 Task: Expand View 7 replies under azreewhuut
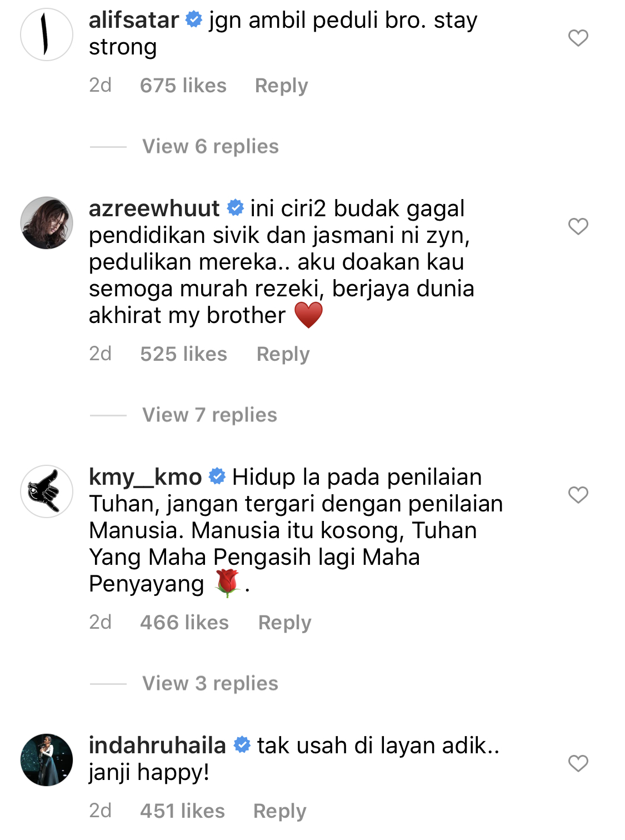[209, 415]
